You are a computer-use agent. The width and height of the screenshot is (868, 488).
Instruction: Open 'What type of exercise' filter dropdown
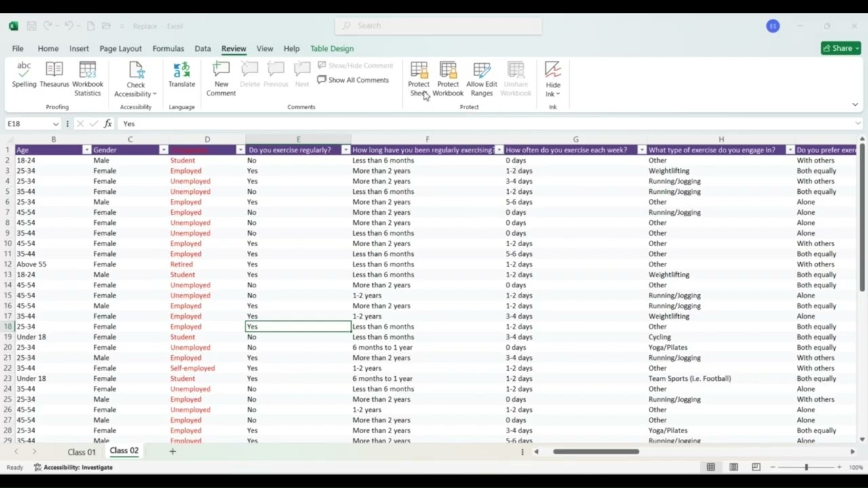click(x=790, y=150)
